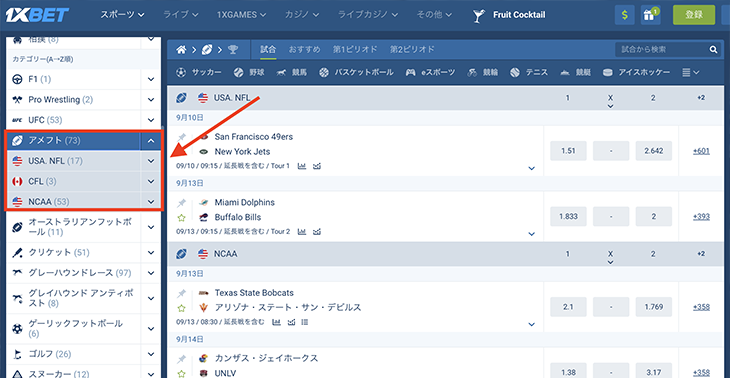Viewport: 730px width, 378px height.
Task: Bet on 49ers at odds 1.51
Action: point(568,151)
